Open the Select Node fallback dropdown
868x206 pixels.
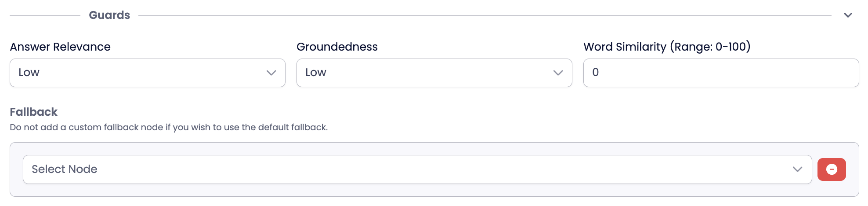417,169
